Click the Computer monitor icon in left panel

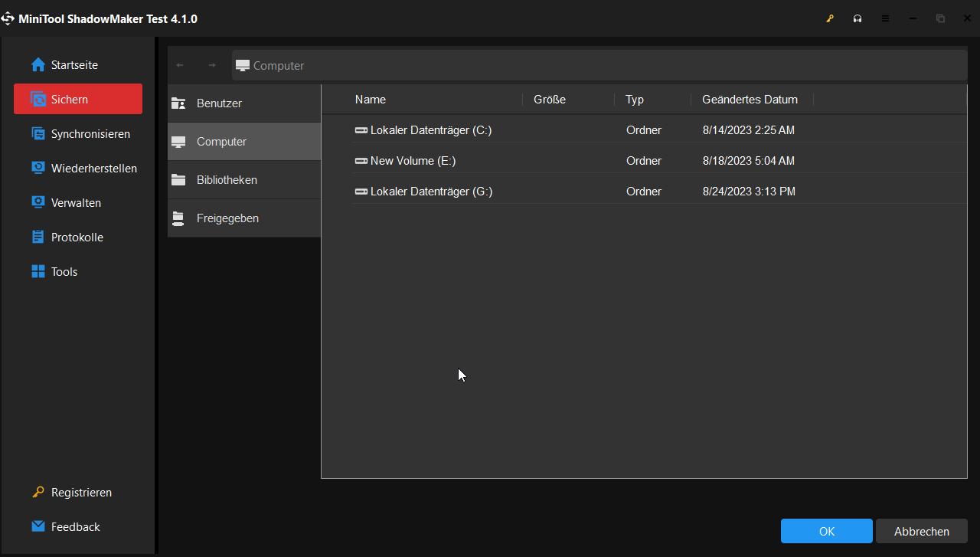178,142
